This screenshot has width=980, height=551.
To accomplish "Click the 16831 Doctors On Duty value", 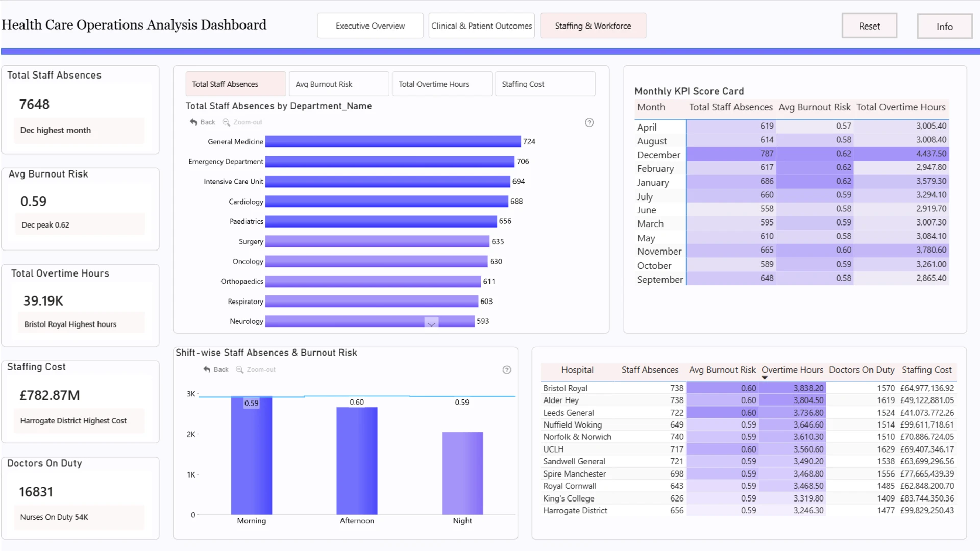I will (36, 492).
